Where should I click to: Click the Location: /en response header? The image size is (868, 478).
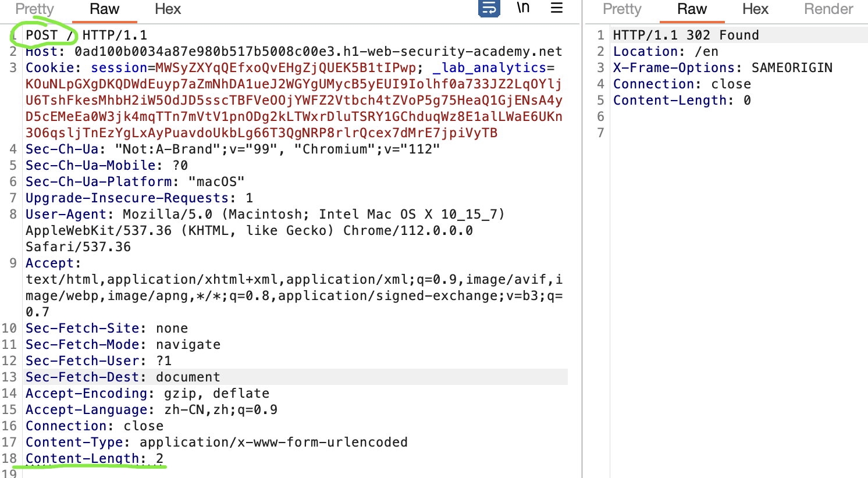tap(666, 51)
